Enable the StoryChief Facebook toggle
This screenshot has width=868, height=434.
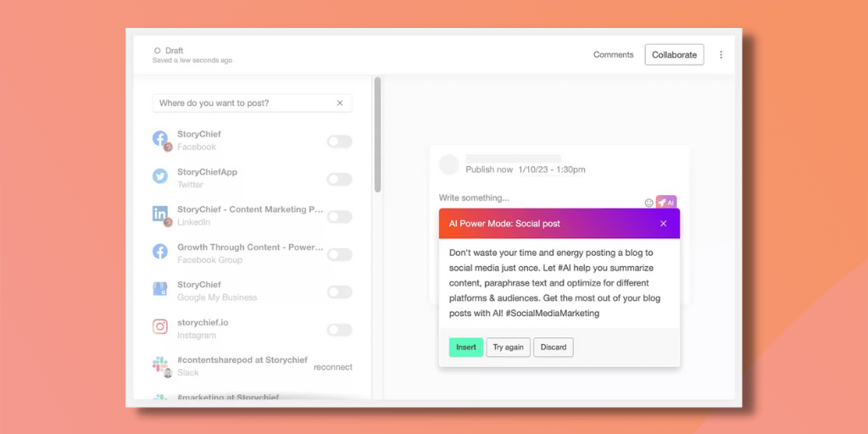pos(339,142)
